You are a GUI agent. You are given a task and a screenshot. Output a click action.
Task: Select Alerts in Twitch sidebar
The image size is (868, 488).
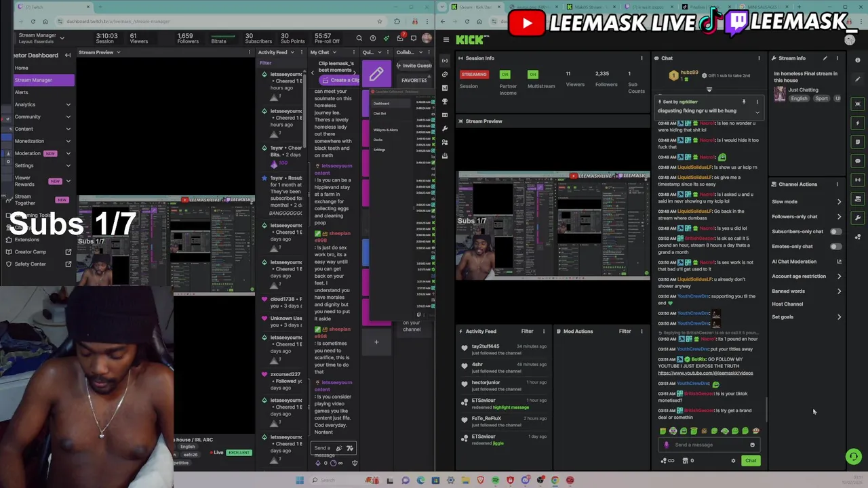coord(22,92)
